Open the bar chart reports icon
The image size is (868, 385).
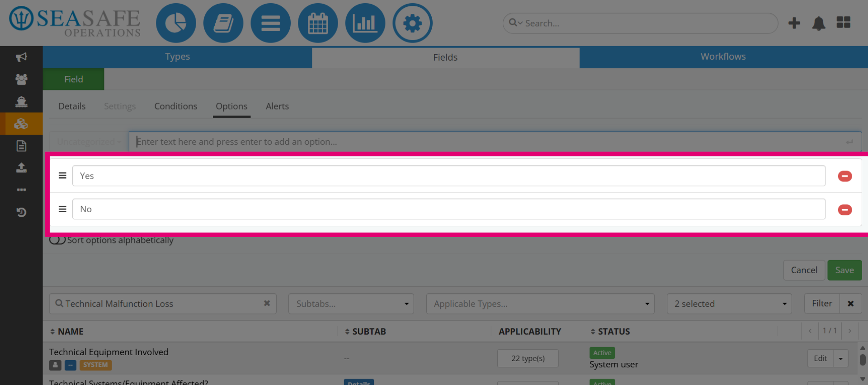pyautogui.click(x=365, y=23)
